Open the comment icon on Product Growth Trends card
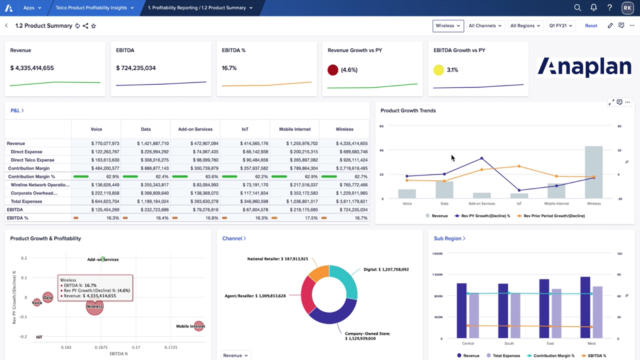This screenshot has height=360, width=640. [620, 102]
